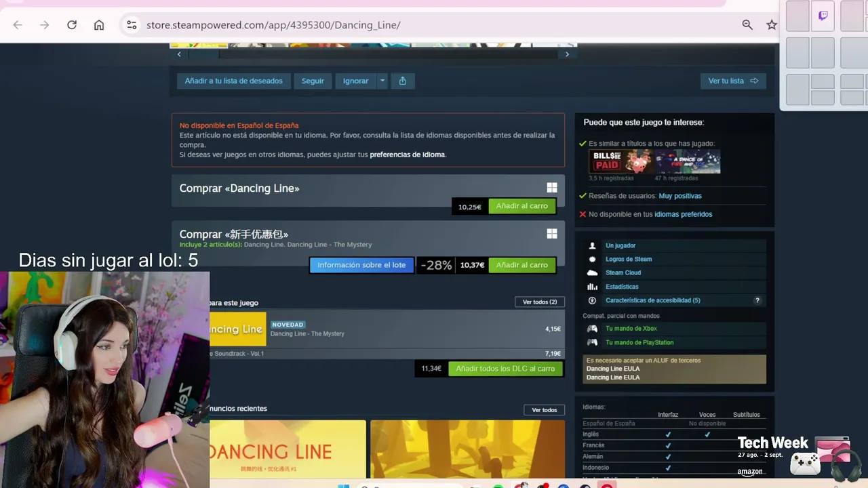
Task: Add Dancing Line to your wishlist
Action: (234, 81)
